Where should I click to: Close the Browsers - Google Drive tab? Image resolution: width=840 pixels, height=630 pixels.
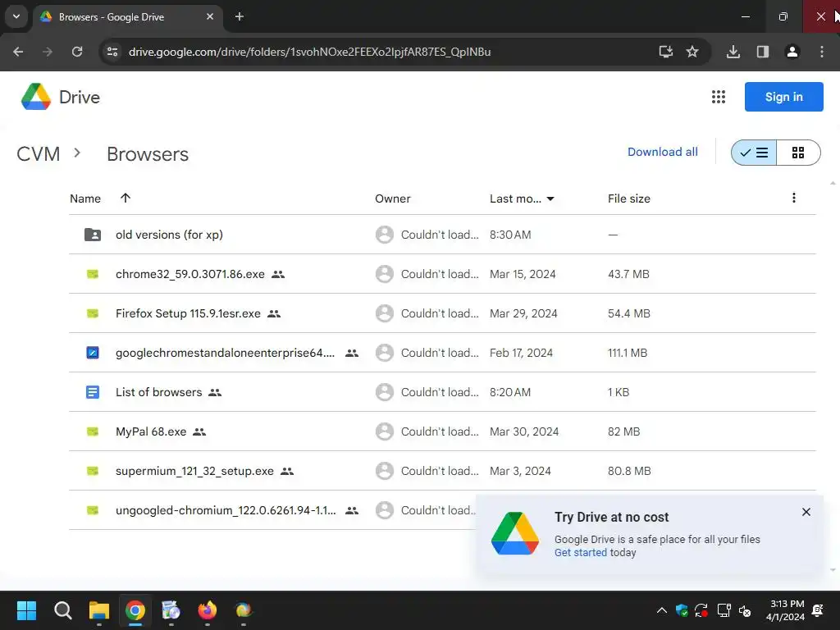(210, 16)
